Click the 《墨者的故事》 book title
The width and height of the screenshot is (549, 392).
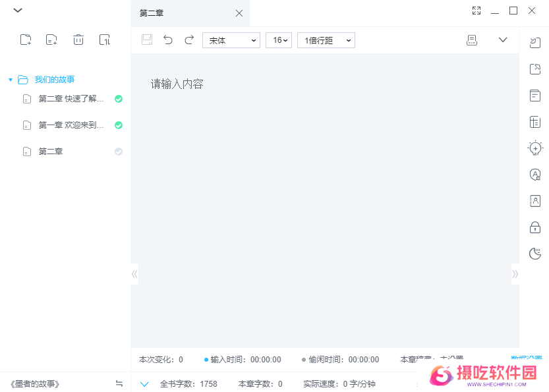pos(35,384)
